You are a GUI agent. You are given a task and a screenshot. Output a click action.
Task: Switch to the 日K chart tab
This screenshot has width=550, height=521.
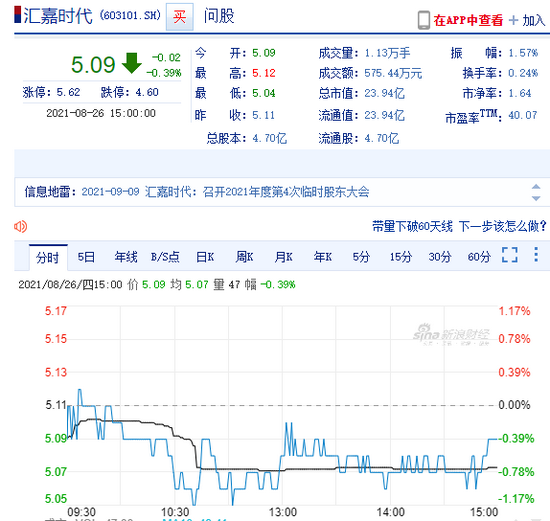pyautogui.click(x=205, y=257)
